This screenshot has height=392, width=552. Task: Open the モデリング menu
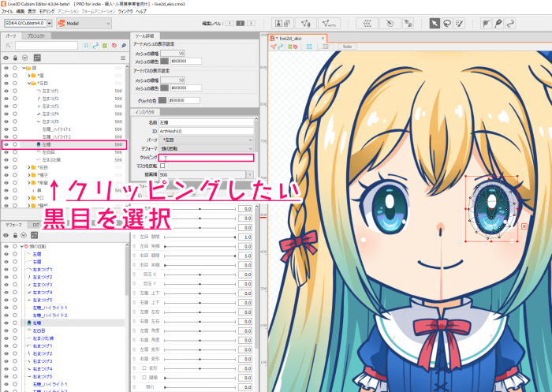tap(47, 11)
